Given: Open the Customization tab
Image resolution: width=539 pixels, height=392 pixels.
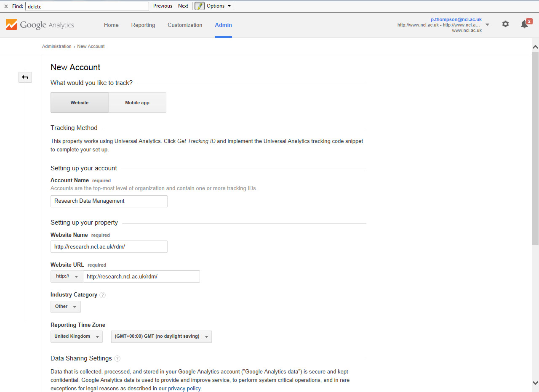Looking at the screenshot, I should pos(185,25).
